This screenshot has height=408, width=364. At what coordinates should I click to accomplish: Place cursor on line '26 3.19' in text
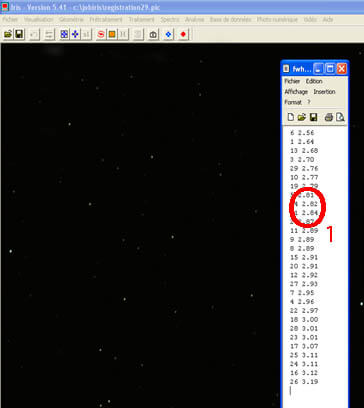[304, 381]
